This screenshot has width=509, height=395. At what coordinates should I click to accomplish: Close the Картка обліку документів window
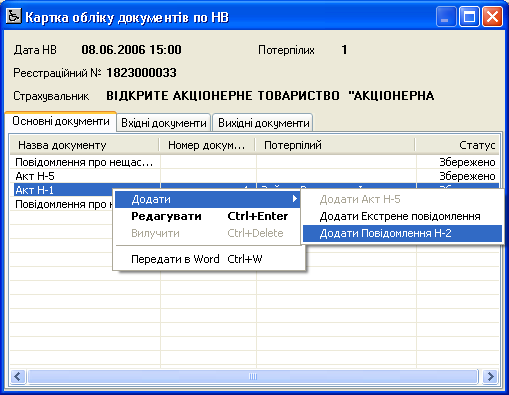point(492,16)
